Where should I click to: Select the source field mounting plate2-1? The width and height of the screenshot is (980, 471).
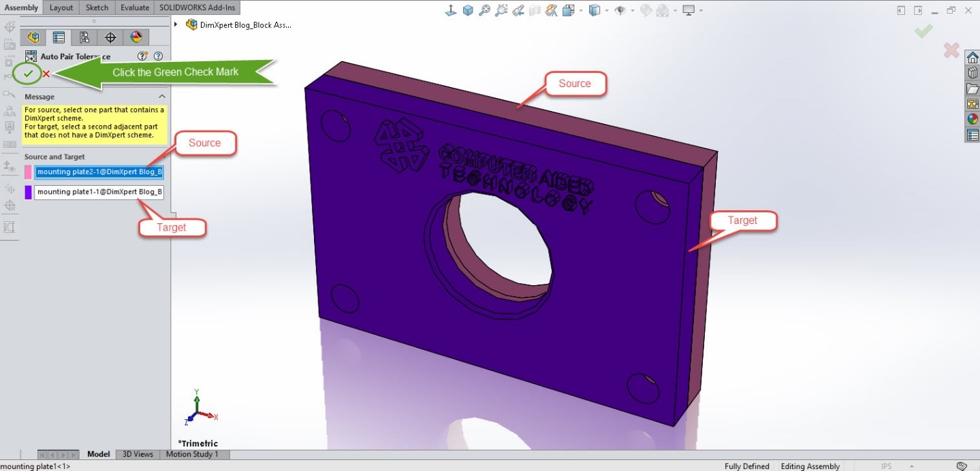pos(99,172)
